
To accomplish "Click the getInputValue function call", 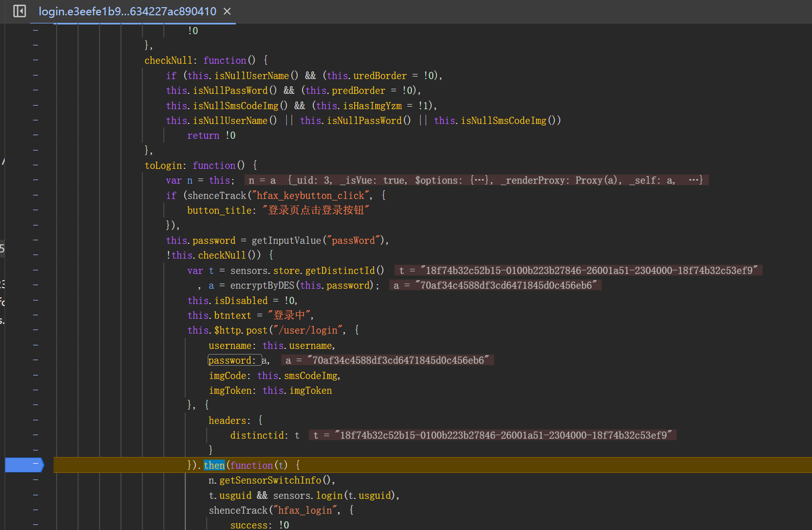I will pos(286,240).
